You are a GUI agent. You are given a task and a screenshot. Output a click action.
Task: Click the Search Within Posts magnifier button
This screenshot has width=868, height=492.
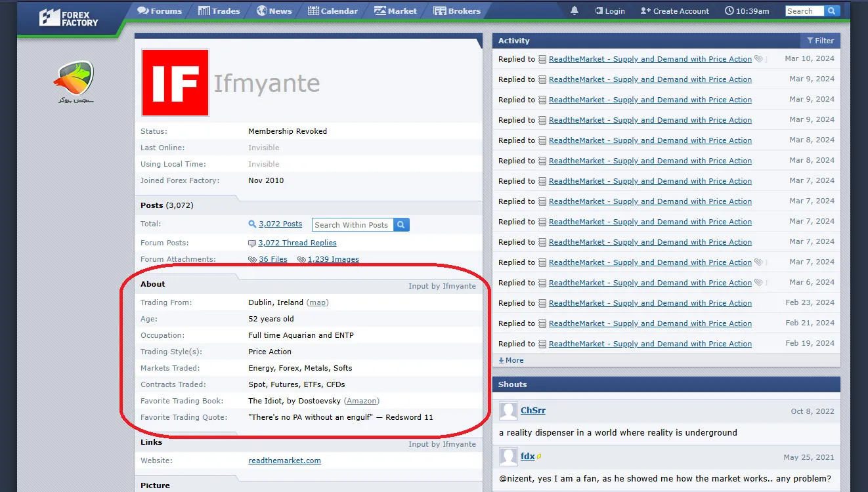coord(401,225)
